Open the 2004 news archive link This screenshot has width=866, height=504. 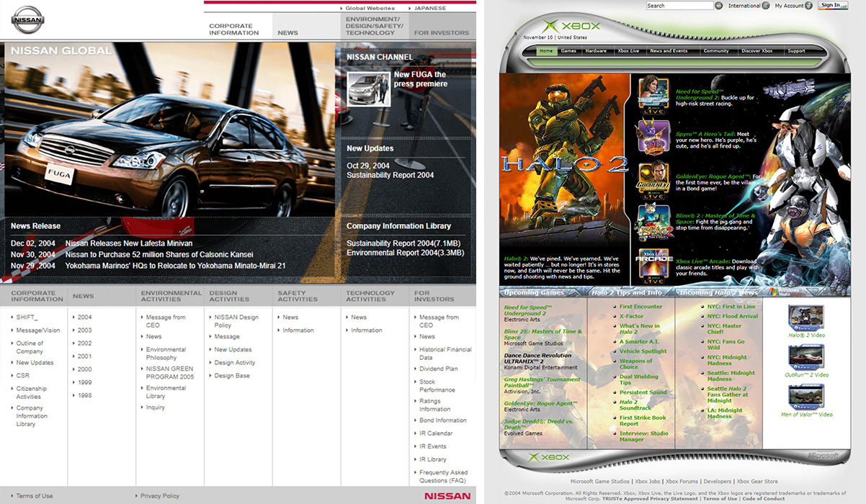[85, 318]
